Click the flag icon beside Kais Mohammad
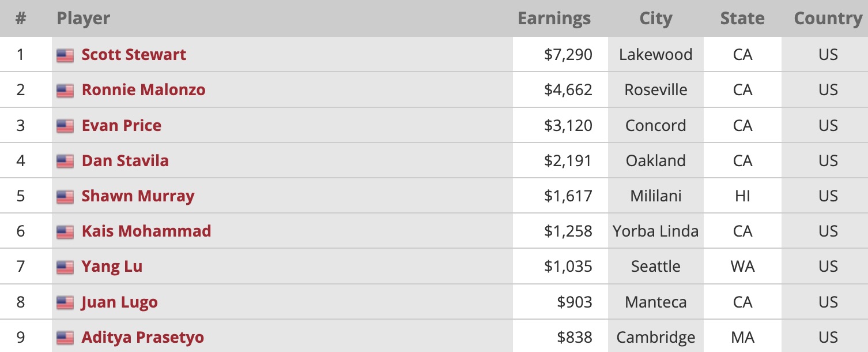868x352 pixels. pos(65,232)
